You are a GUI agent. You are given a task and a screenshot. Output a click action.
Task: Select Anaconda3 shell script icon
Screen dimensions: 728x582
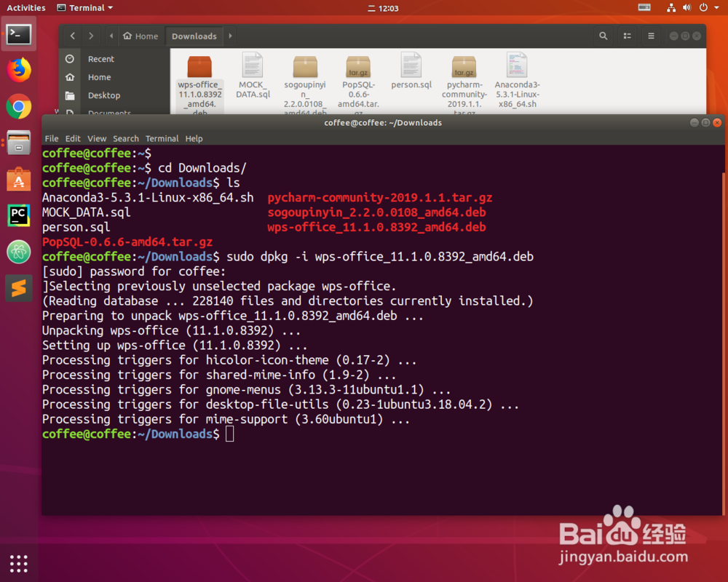click(x=517, y=65)
